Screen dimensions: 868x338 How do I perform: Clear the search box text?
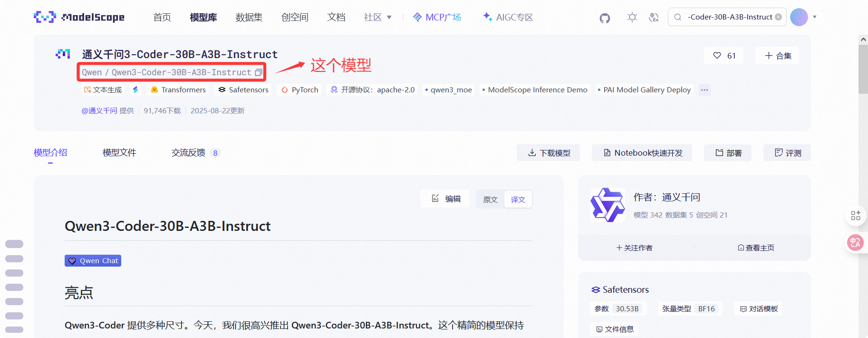pyautogui.click(x=778, y=17)
